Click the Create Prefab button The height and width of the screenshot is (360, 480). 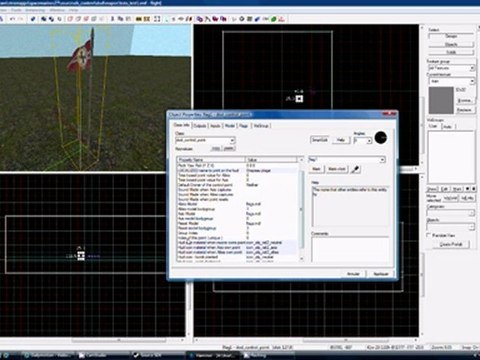click(451, 244)
